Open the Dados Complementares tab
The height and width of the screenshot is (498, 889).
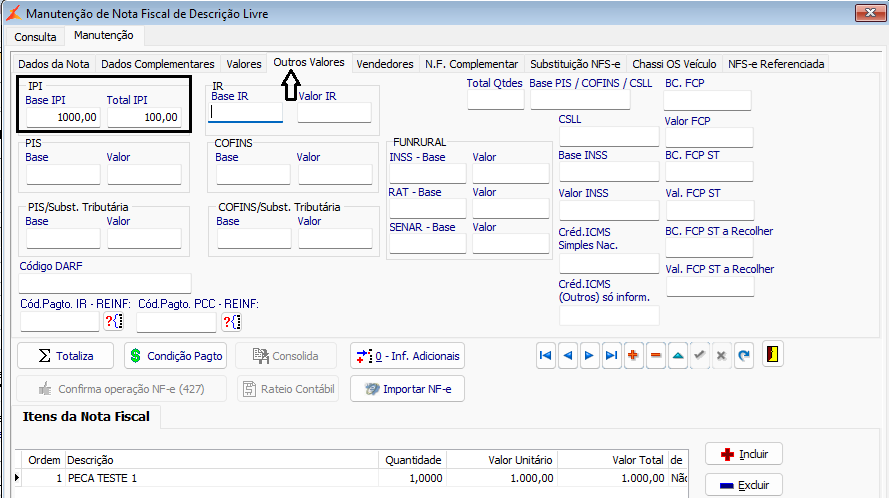pyautogui.click(x=158, y=64)
